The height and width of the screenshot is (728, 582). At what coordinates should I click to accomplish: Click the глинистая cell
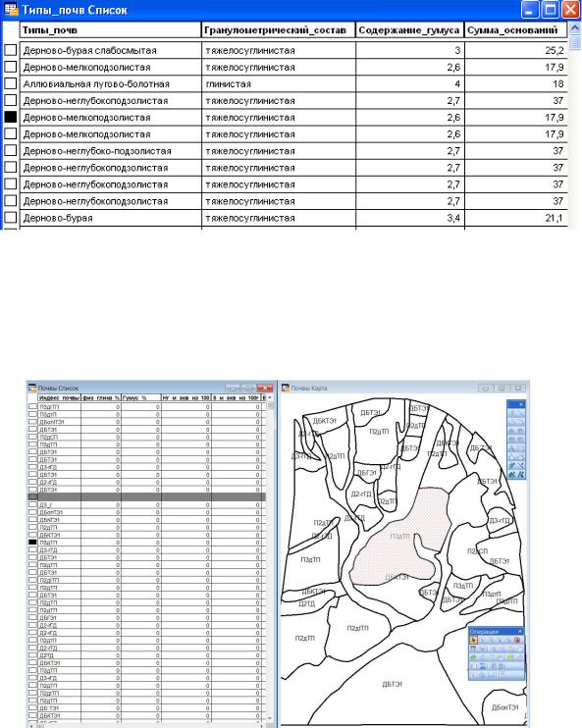(278, 83)
